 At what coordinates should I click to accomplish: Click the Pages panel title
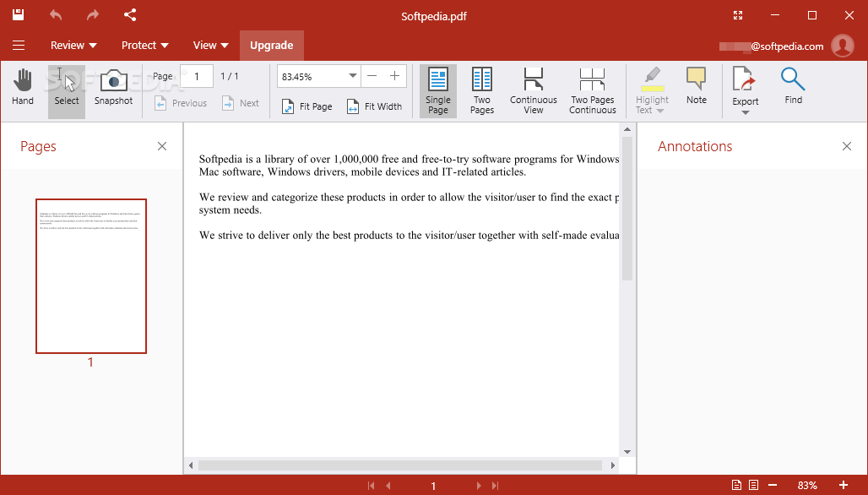[38, 146]
